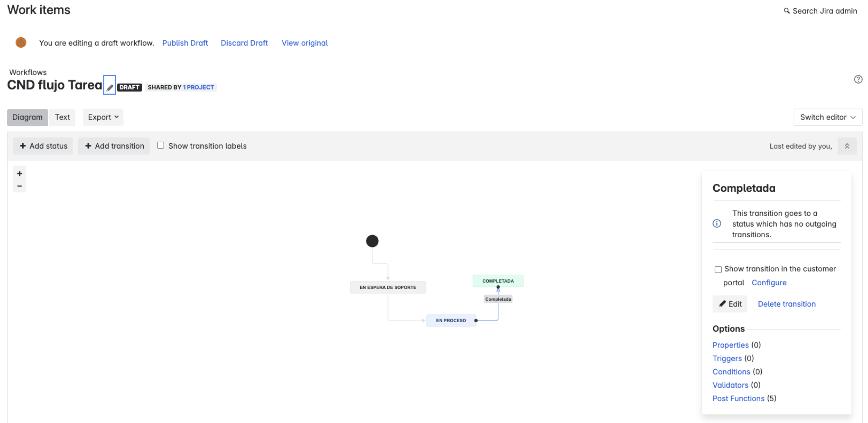Click the 1 PROJECT shared link
Screen dimensions: 868x423
point(198,87)
